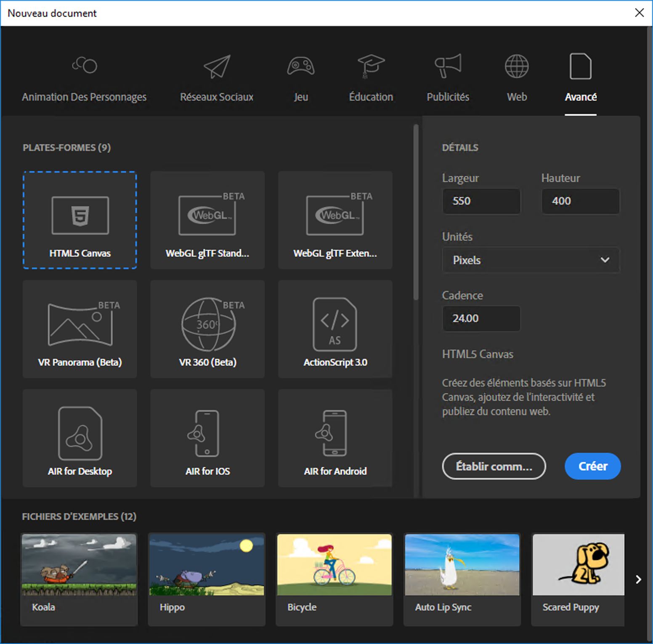This screenshot has width=653, height=644.
Task: Choose the AIR for Android phone icon
Action: pos(332,433)
